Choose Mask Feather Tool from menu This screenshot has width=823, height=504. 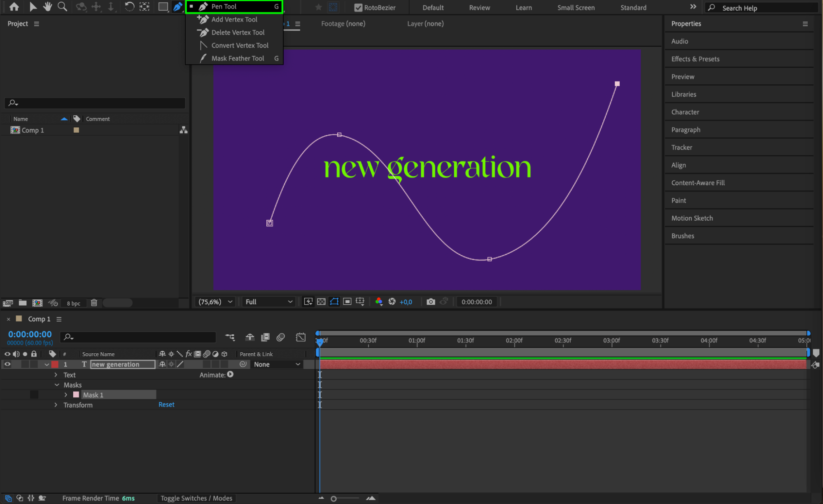coord(238,58)
